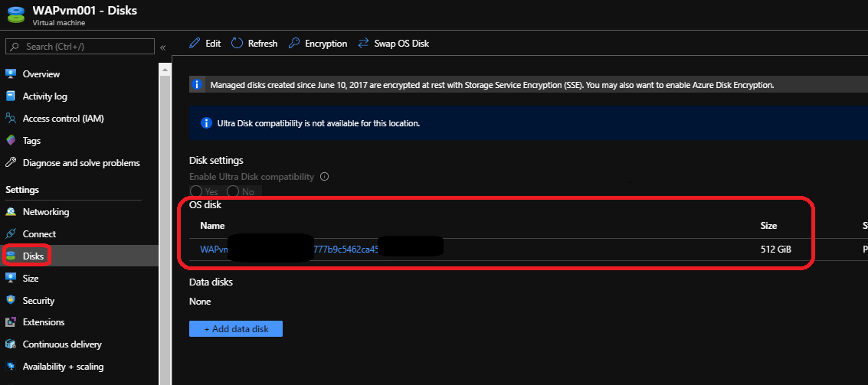Click the Edit pencil icon
Viewport: 868px width, 385px height.
click(195, 43)
